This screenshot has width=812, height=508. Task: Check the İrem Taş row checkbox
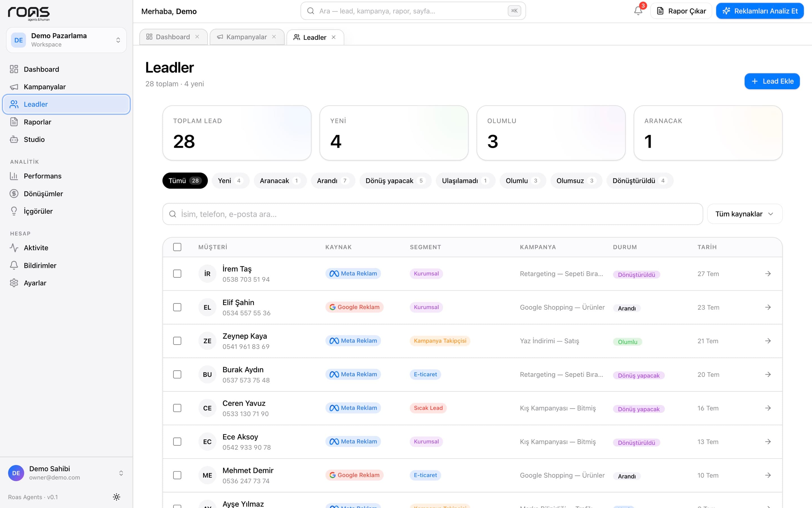[177, 274]
